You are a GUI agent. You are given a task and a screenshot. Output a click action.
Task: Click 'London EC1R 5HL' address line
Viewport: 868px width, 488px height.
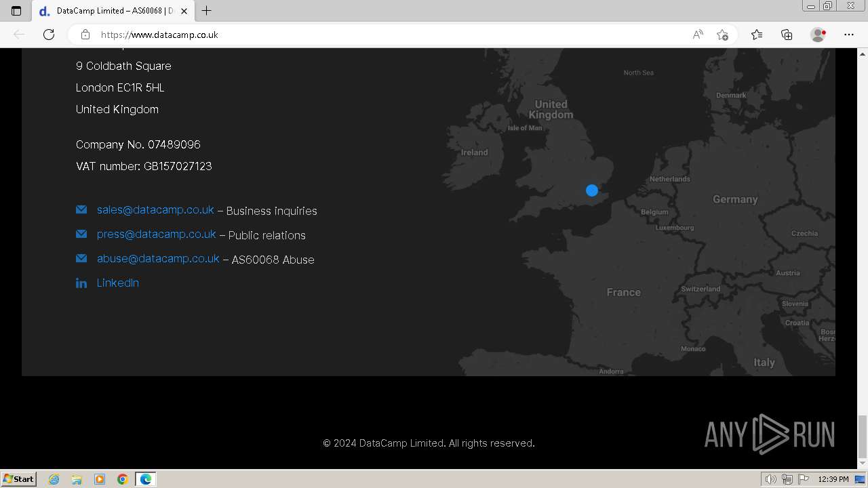coord(120,87)
